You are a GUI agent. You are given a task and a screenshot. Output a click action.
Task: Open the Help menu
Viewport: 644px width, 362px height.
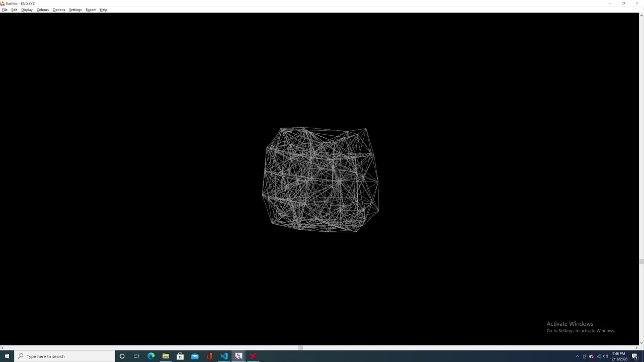[103, 10]
